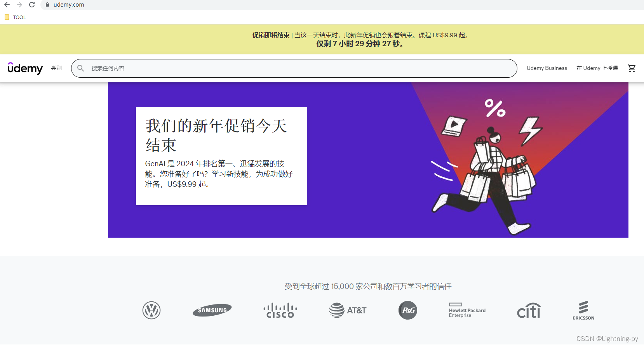Click the AT&T logo

tap(348, 310)
